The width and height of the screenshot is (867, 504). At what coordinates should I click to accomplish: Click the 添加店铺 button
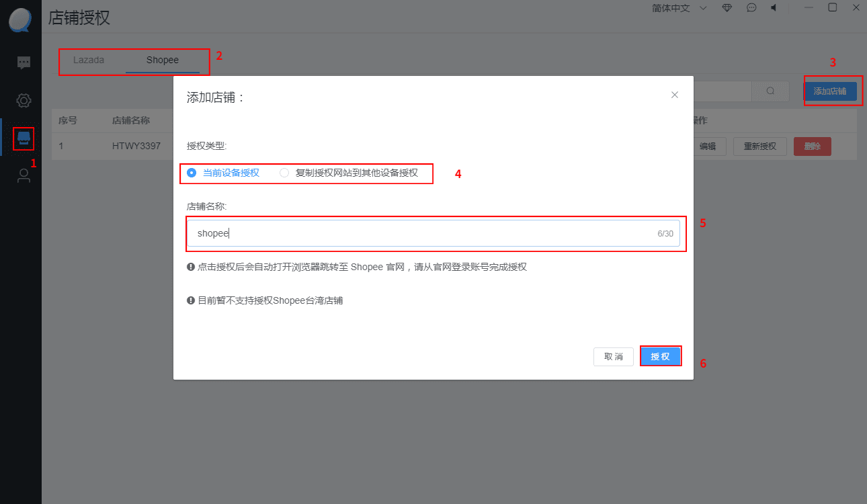pyautogui.click(x=830, y=91)
